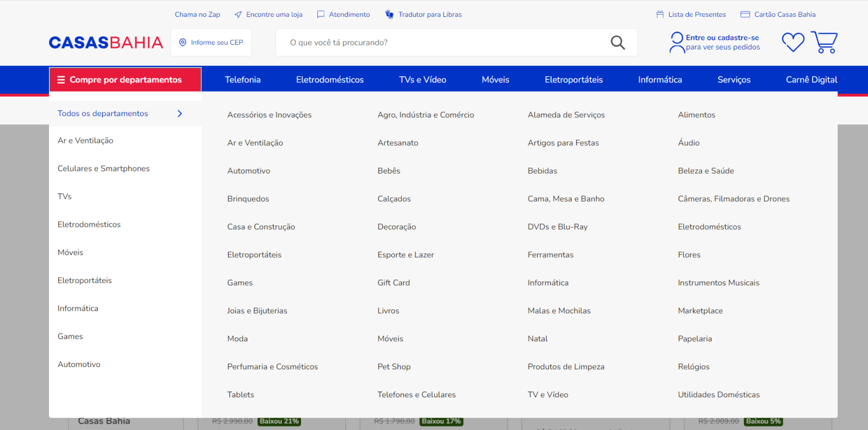This screenshot has height=430, width=868.
Task: Expand Todos os departamentos chevron arrow
Action: pos(180,114)
